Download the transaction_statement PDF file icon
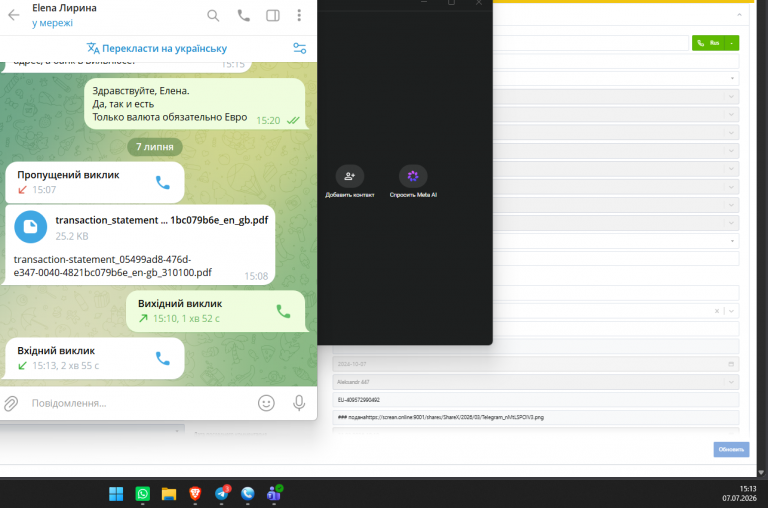This screenshot has height=508, width=768. (x=30, y=227)
